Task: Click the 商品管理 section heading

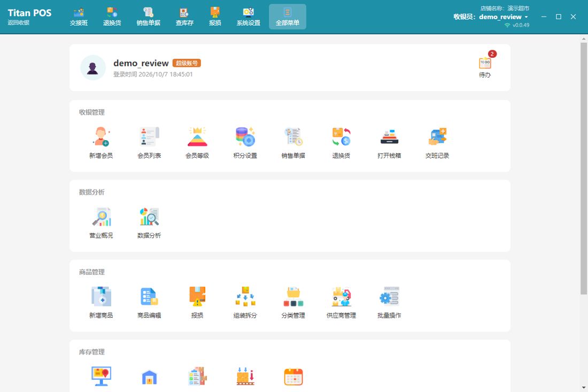Action: coord(92,272)
